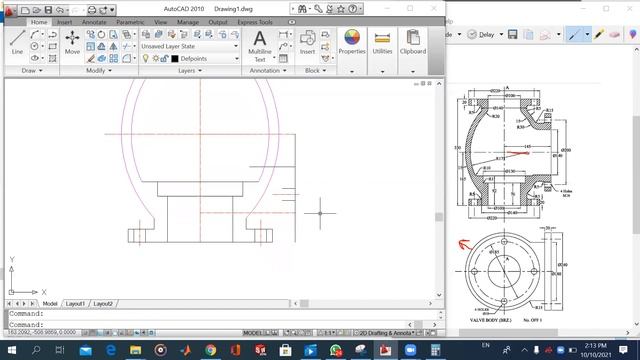This screenshot has height=360, width=640.
Task: Click the AutoCAD application menu logo
Action: (10, 10)
